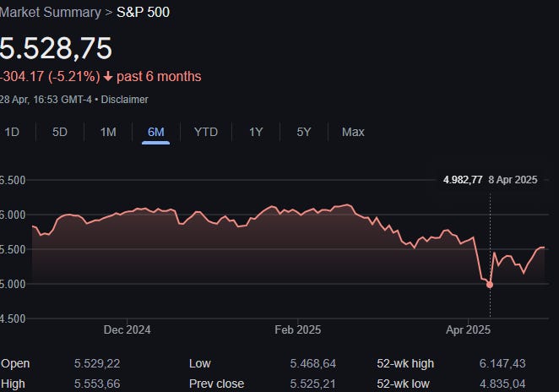This screenshot has width=559, height=392.
Task: Click the 'Prev close' label
Action: pyautogui.click(x=216, y=384)
